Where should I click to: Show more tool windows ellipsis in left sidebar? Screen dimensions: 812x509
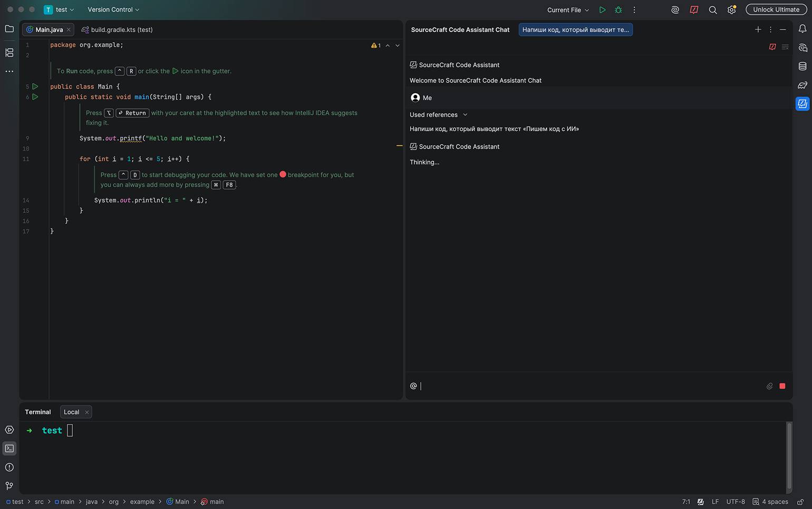point(9,71)
